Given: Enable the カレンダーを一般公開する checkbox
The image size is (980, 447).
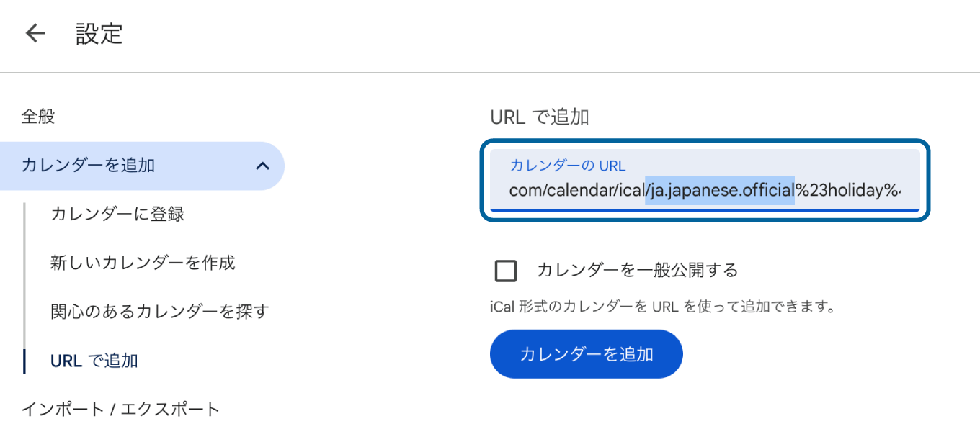Looking at the screenshot, I should [x=506, y=271].
